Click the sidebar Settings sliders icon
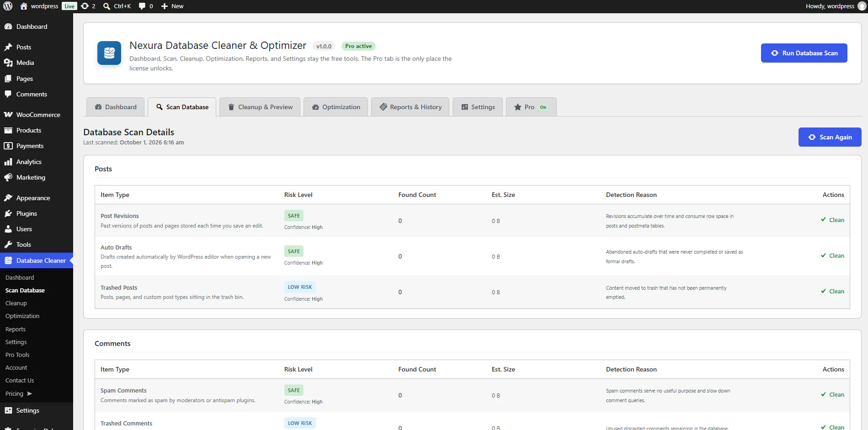 [8, 410]
